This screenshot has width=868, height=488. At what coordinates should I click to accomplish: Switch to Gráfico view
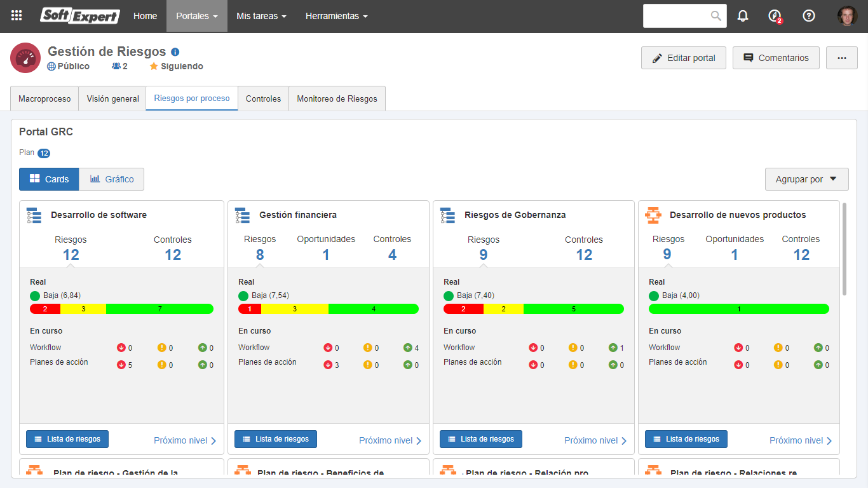tap(112, 179)
